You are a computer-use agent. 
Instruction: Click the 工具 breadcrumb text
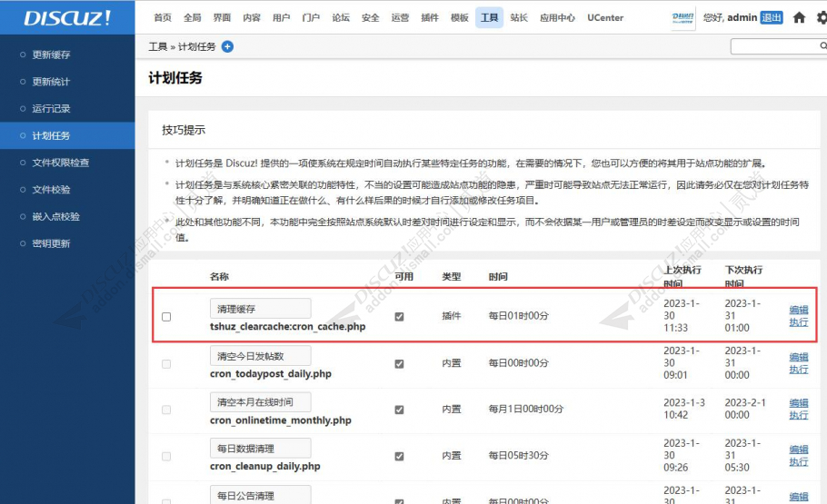[158, 47]
